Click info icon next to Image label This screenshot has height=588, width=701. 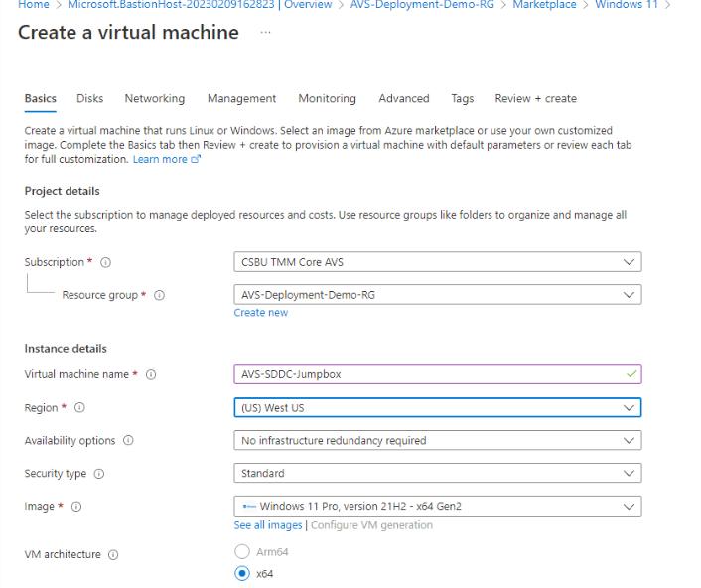[76, 507]
